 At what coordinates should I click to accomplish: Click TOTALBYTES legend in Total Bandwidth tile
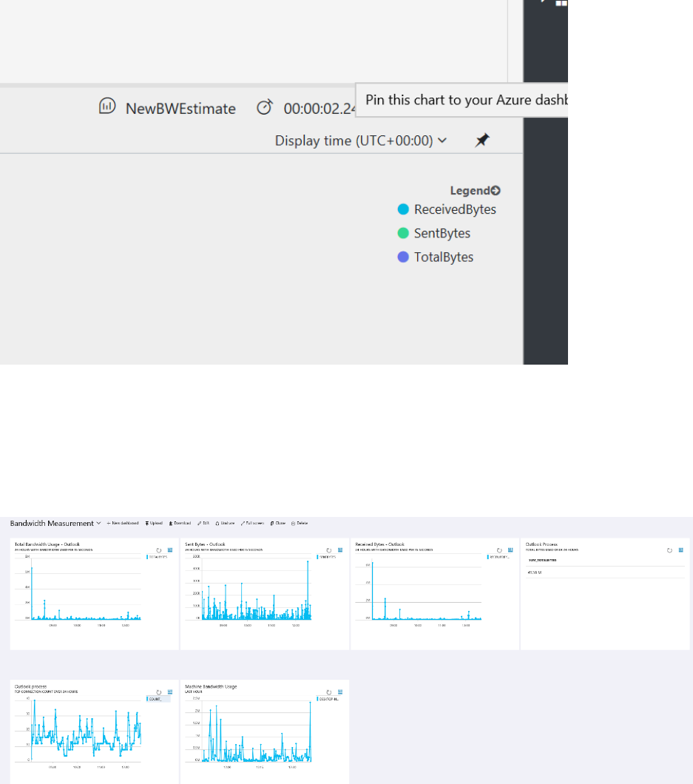[x=158, y=556]
